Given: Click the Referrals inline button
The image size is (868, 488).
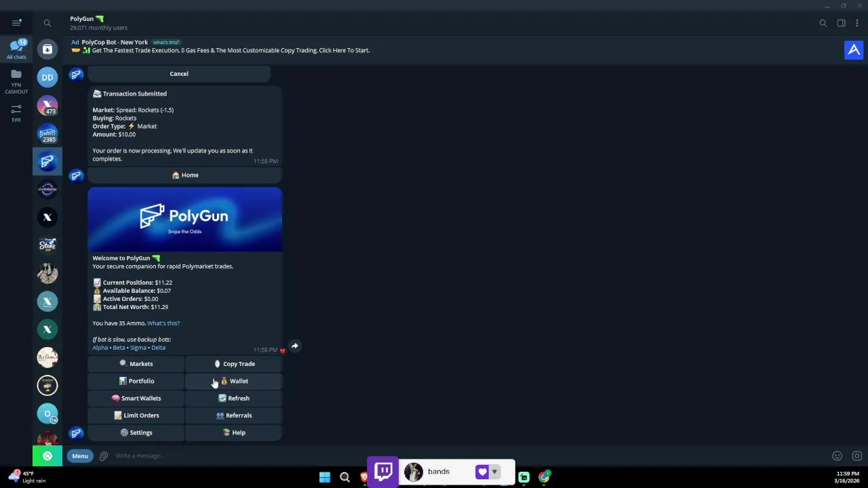Looking at the screenshot, I should [234, 415].
